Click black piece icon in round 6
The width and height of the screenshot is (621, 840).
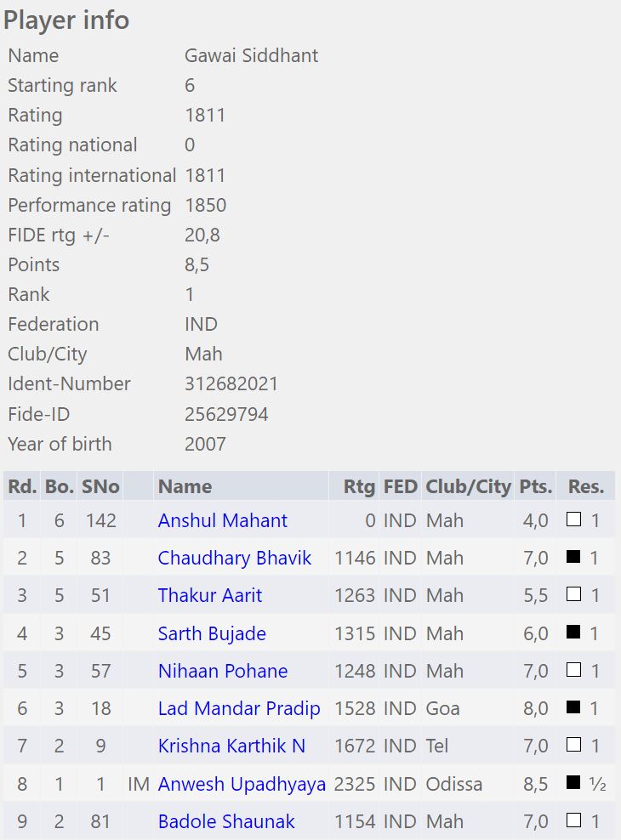click(x=574, y=707)
